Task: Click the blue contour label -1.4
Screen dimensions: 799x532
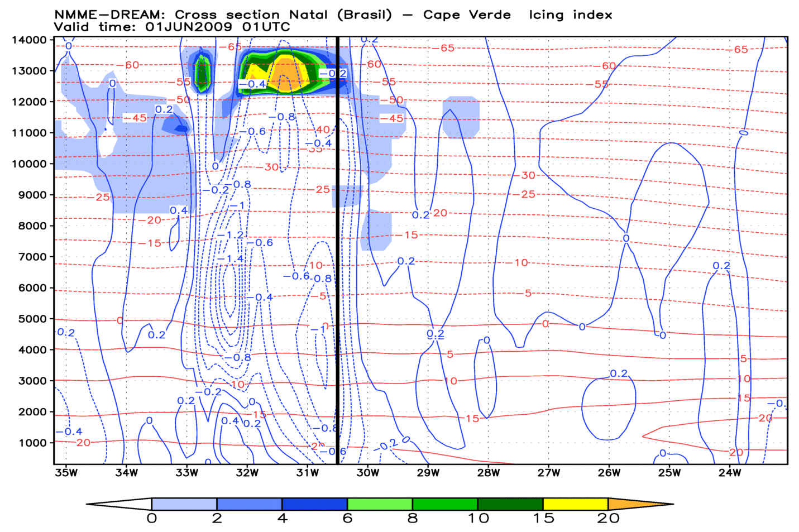Action: [x=231, y=258]
